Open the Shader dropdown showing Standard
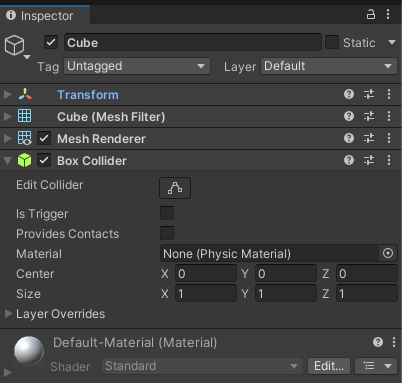402x383 pixels. pyautogui.click(x=202, y=366)
